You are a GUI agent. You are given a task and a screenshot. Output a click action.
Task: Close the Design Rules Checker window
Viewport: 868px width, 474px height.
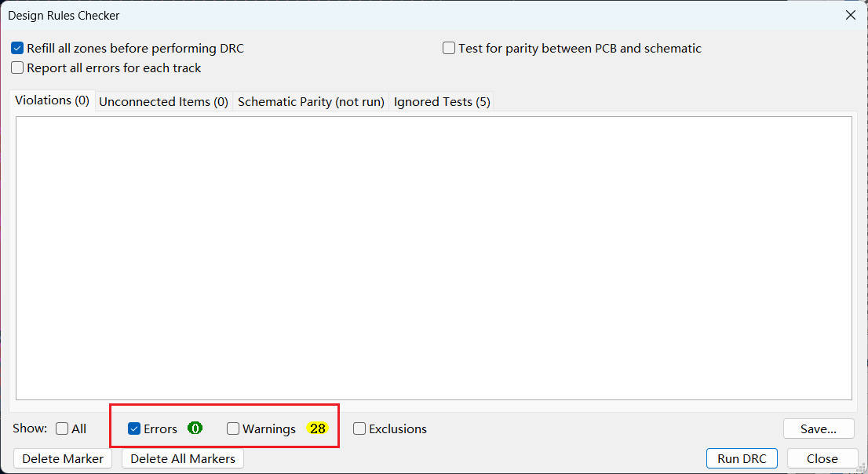click(x=851, y=15)
